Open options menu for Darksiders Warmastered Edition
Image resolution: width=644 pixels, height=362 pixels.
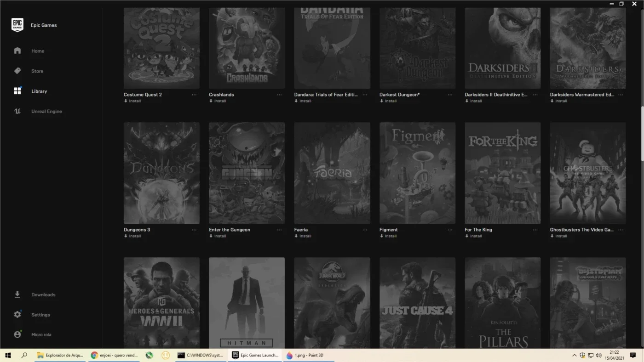click(621, 95)
